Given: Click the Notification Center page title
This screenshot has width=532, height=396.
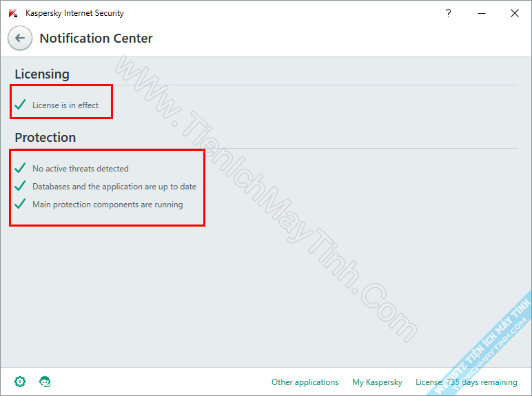Looking at the screenshot, I should [x=96, y=38].
